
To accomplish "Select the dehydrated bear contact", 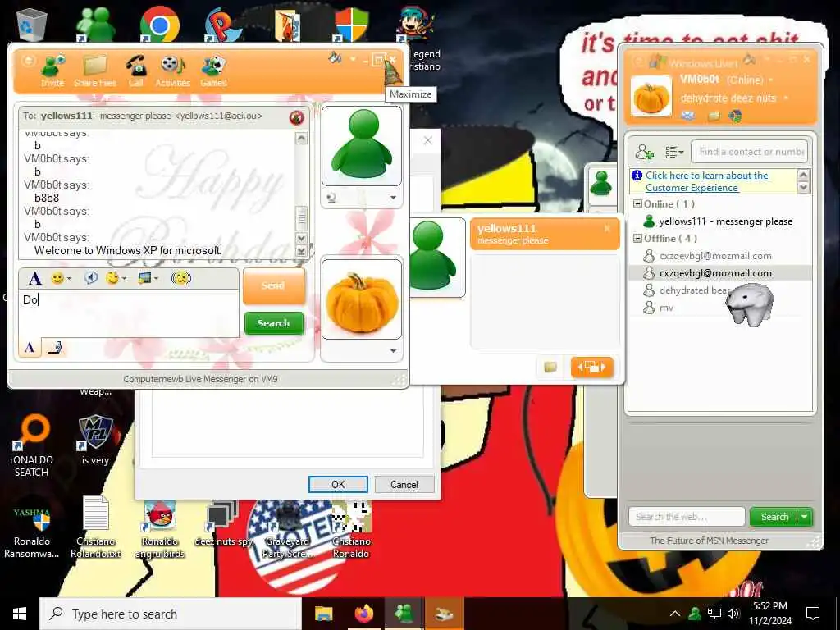I will (x=720, y=290).
